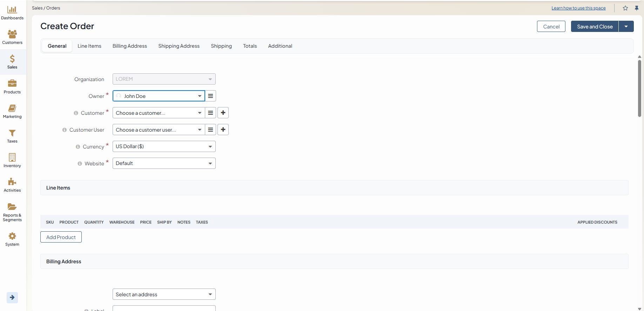The height and width of the screenshot is (311, 644).
Task: Switch to the Shipping Address tab
Action: (179, 46)
